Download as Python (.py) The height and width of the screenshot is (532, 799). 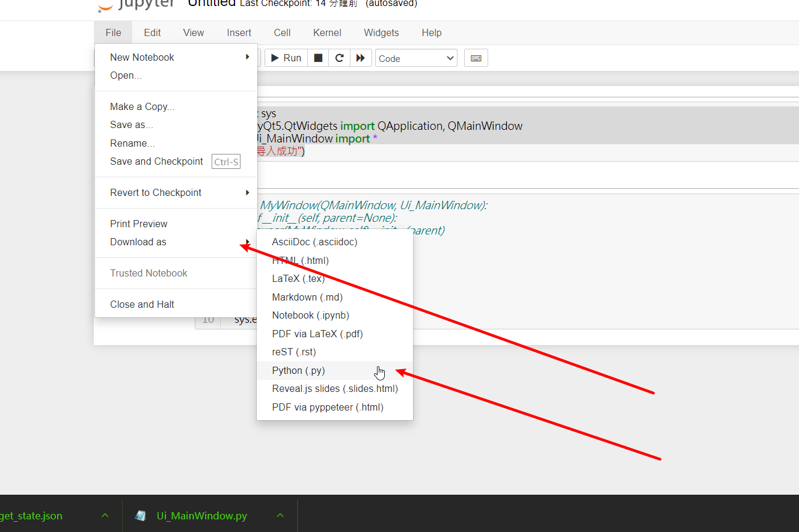tap(334, 370)
